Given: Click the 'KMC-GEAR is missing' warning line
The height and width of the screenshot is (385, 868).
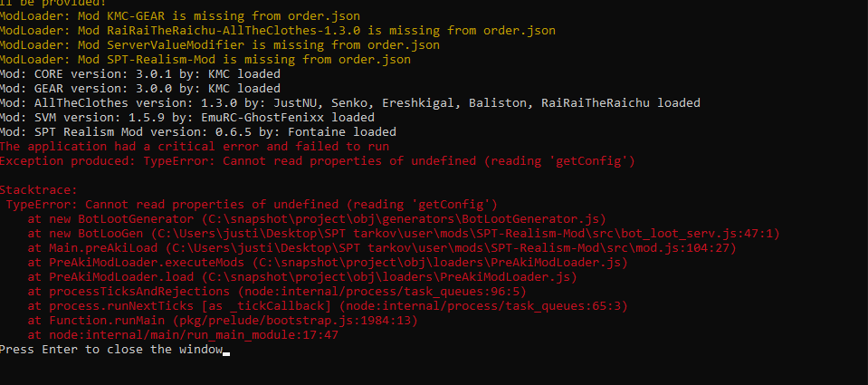Looking at the screenshot, I should [180, 16].
